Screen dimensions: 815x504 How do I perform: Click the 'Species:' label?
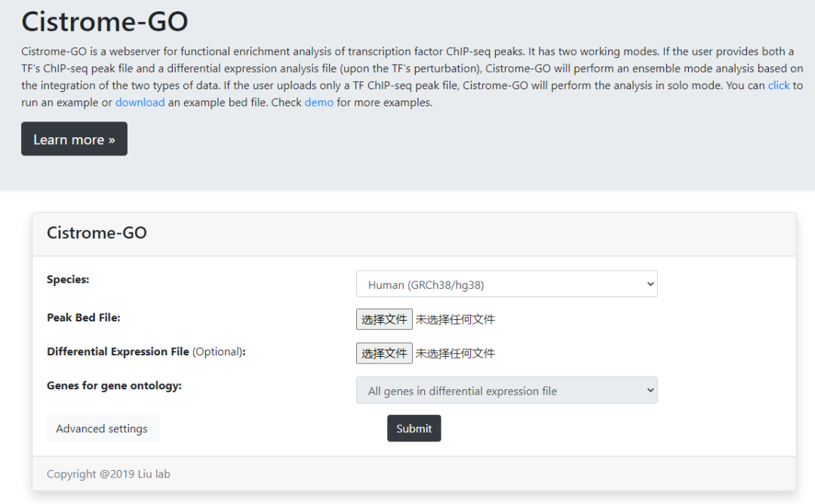click(68, 279)
